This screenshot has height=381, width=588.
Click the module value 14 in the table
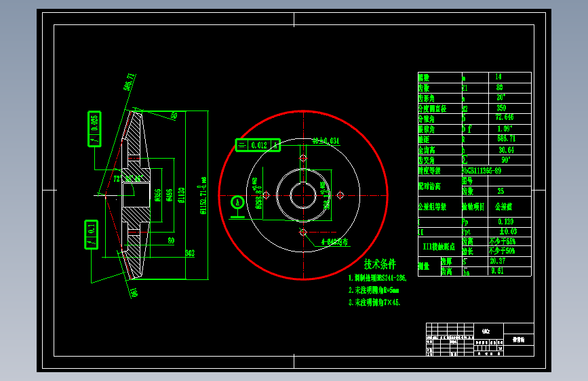498,77
